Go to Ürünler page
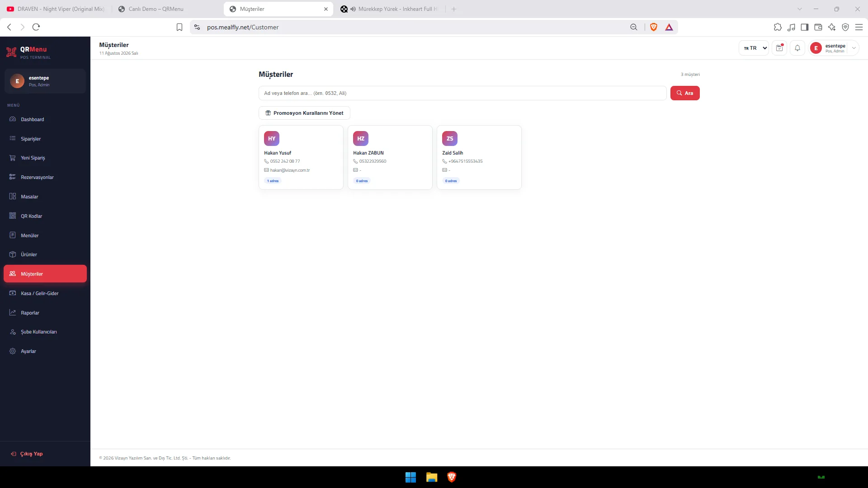The image size is (868, 488). click(45, 254)
